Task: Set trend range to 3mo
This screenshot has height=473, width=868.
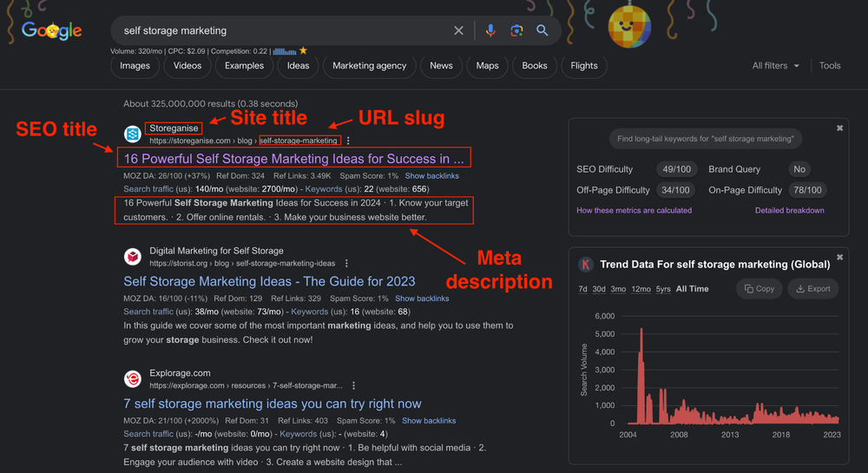Action: (x=618, y=289)
